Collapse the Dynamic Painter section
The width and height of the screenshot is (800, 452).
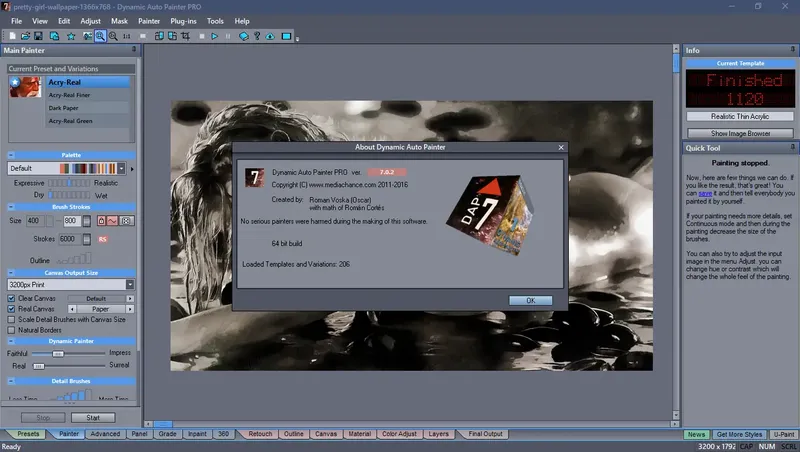coord(11,341)
